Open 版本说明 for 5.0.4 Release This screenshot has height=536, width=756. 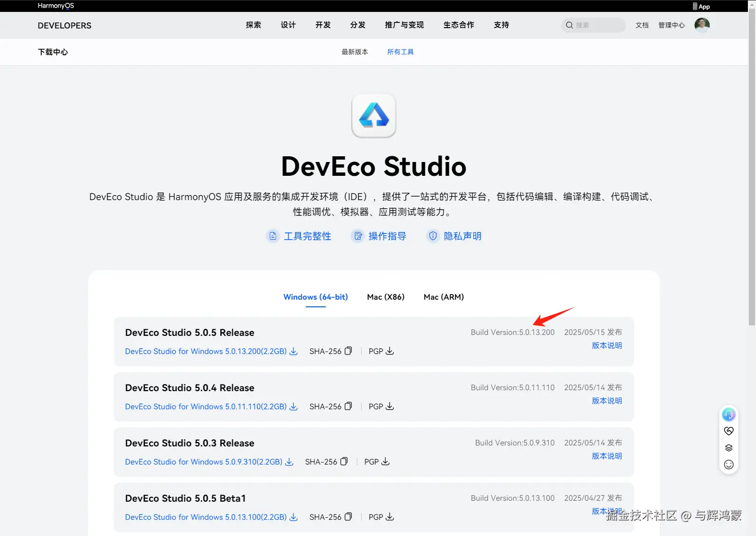(x=607, y=401)
